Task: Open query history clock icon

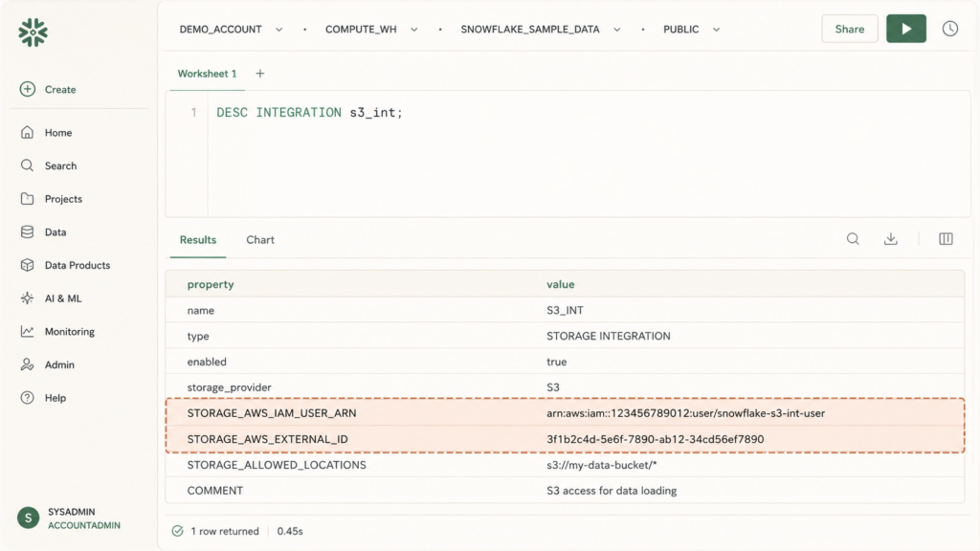Action: point(950,29)
